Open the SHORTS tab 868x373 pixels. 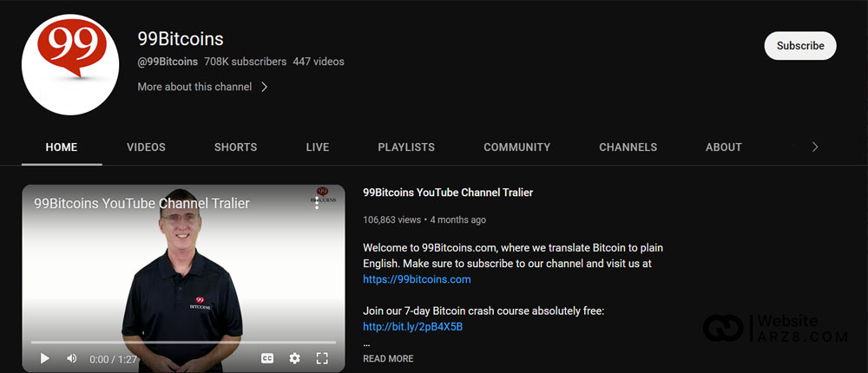[236, 147]
